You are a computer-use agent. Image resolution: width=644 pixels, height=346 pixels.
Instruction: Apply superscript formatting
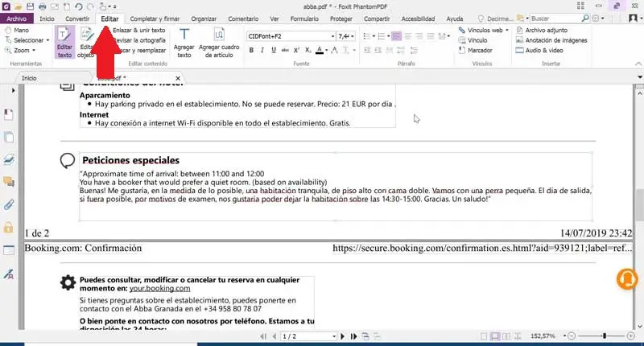click(x=296, y=50)
